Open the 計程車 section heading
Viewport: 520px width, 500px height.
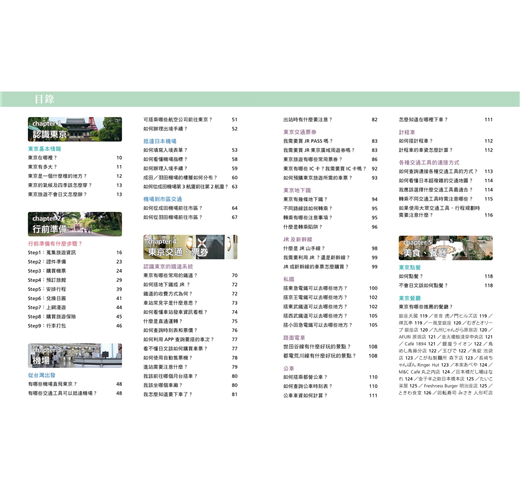tap(407, 132)
